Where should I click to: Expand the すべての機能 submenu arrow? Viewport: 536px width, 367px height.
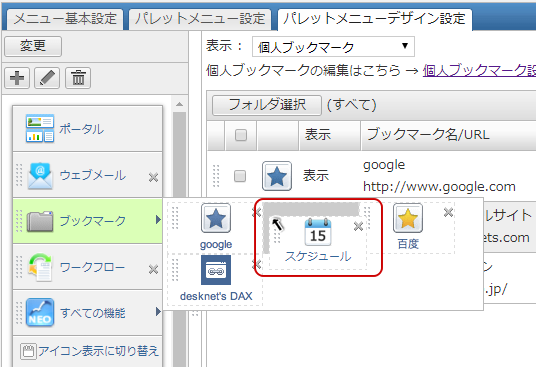click(x=158, y=312)
